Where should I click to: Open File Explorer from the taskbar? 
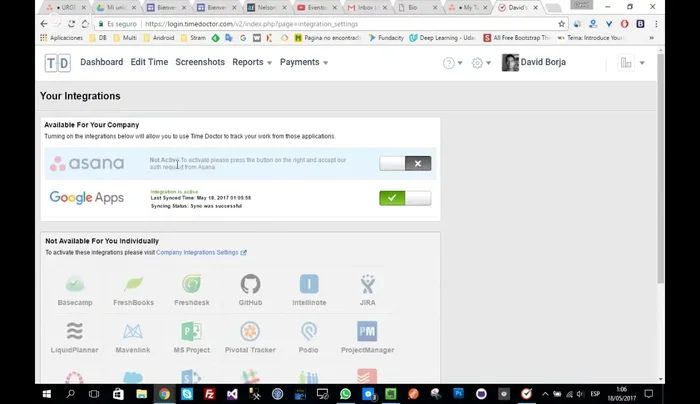(142, 394)
